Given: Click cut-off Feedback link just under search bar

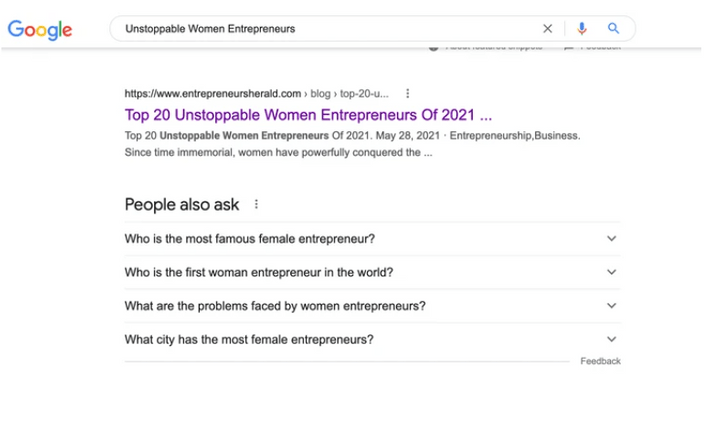Looking at the screenshot, I should [x=598, y=47].
